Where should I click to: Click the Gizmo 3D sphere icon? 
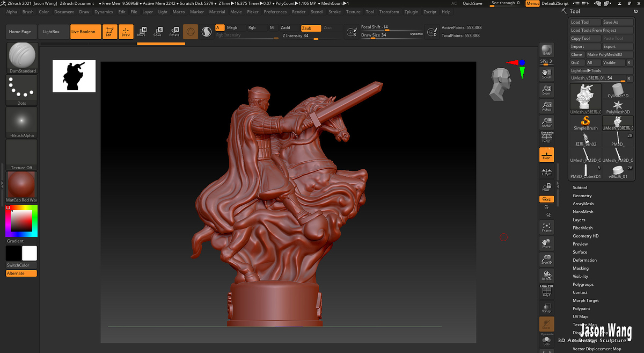(191, 32)
